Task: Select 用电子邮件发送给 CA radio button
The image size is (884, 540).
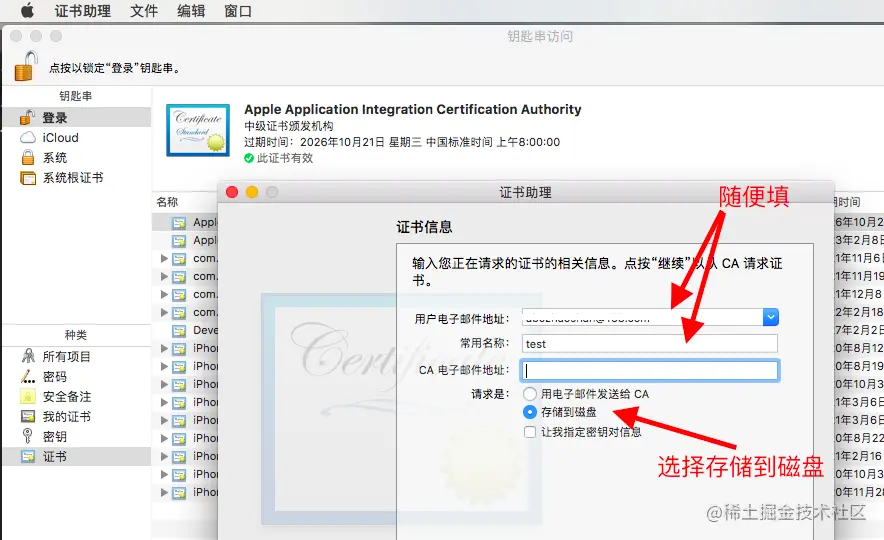Action: click(529, 393)
